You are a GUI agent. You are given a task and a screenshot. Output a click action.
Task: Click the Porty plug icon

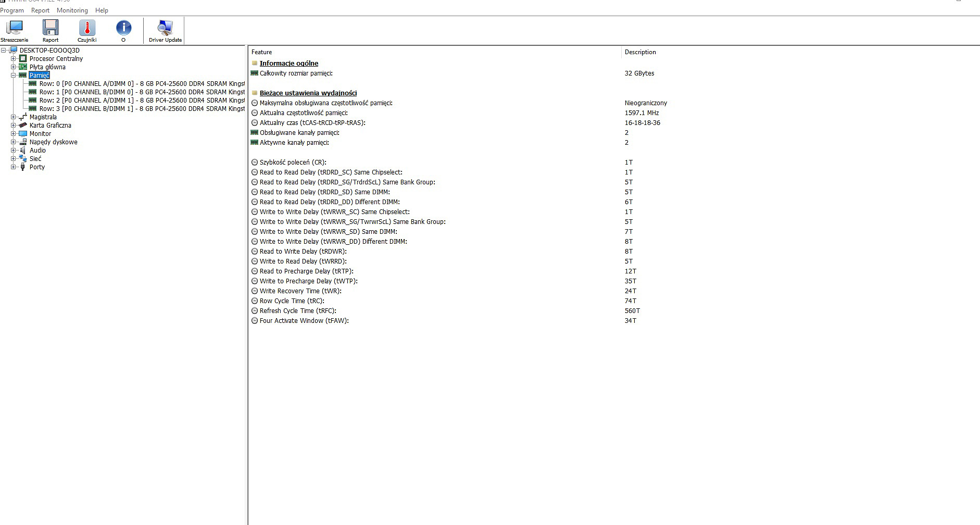[23, 167]
